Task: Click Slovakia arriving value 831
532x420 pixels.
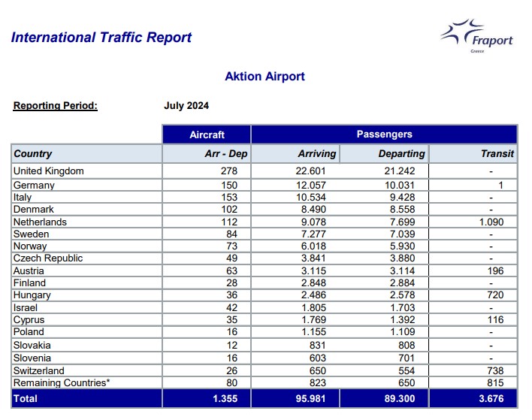Action: [x=318, y=346]
